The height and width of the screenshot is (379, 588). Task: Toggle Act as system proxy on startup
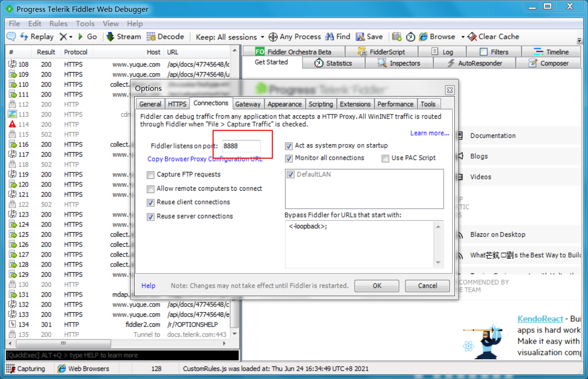289,146
